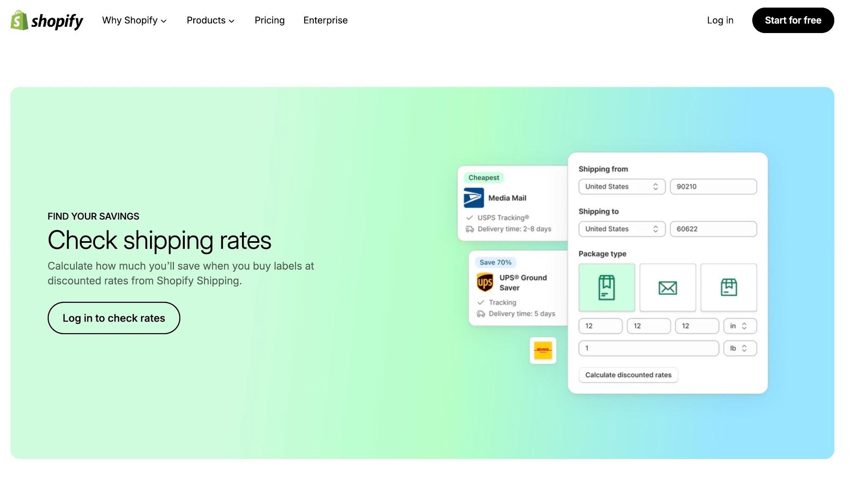The width and height of the screenshot is (868, 495).
Task: Open the Why Shopify menu
Action: (134, 20)
